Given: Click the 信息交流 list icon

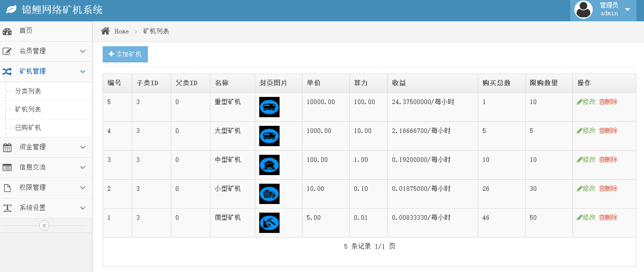Looking at the screenshot, I should 7,167.
